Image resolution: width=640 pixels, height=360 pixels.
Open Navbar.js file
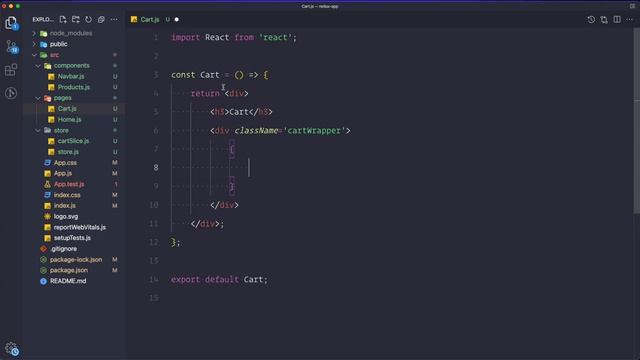pos(71,76)
